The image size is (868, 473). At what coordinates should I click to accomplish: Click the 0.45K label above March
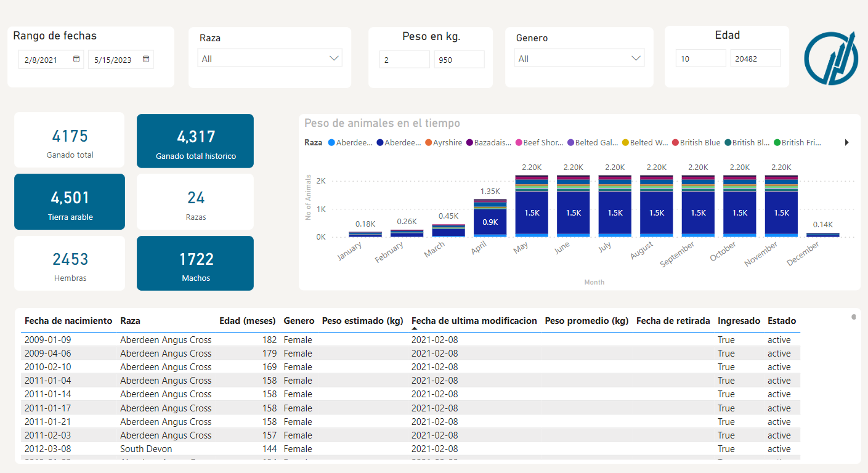(448, 216)
